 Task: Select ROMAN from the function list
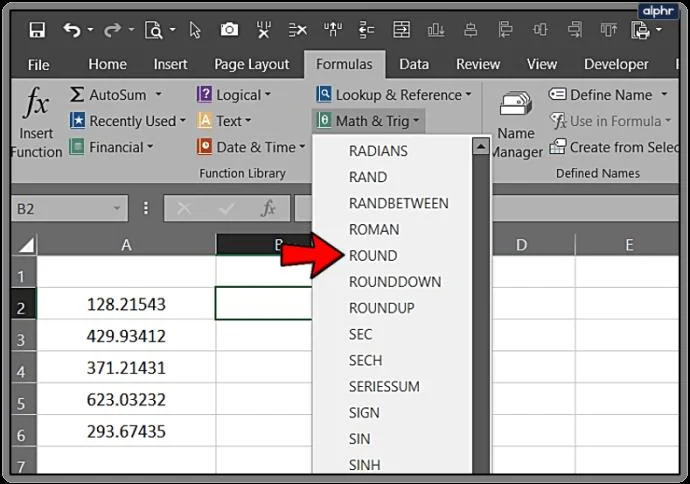(393, 229)
